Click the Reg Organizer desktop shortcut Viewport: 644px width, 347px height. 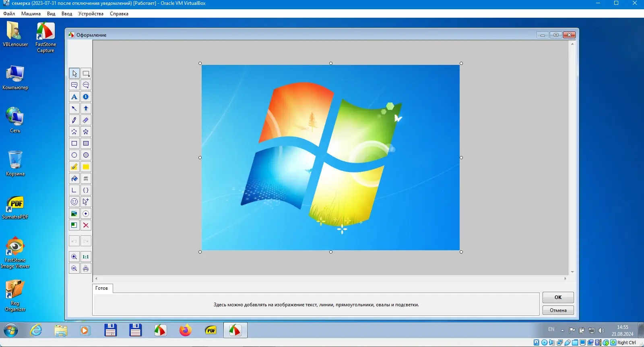(15, 295)
